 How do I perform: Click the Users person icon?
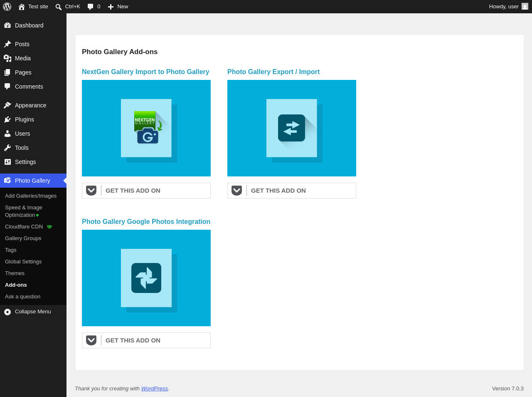click(x=7, y=134)
